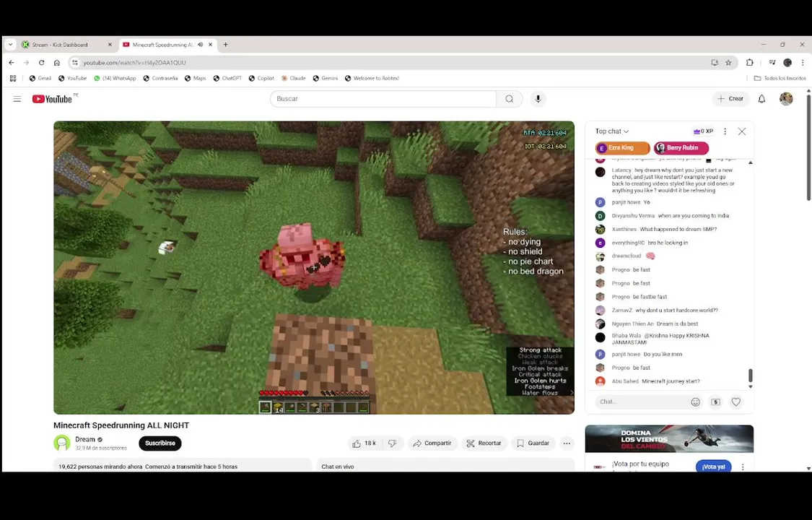Click the search magnifier button

point(510,99)
